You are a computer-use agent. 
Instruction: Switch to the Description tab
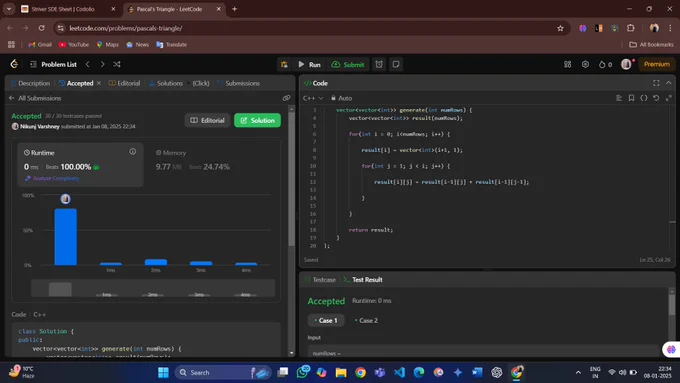coord(30,83)
